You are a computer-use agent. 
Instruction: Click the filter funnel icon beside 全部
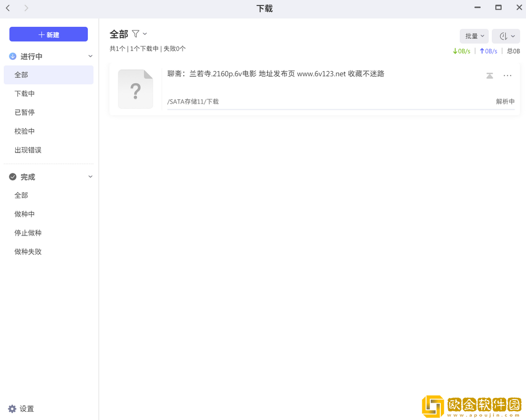[135, 34]
